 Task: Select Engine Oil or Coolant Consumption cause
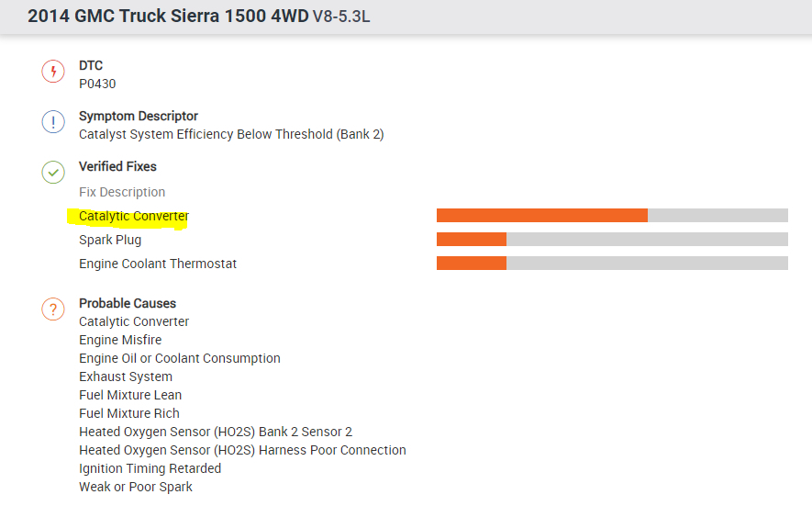click(x=180, y=358)
